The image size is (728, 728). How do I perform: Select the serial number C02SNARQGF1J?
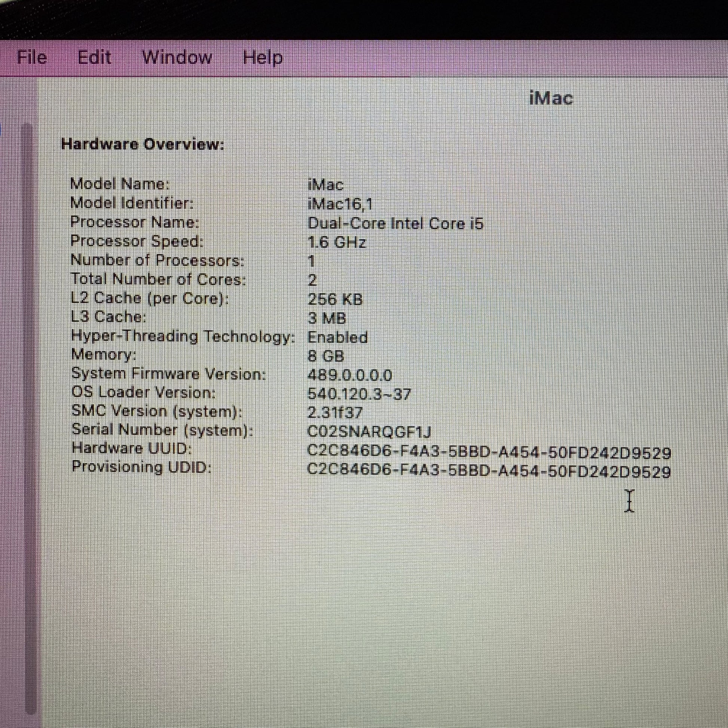pyautogui.click(x=369, y=432)
